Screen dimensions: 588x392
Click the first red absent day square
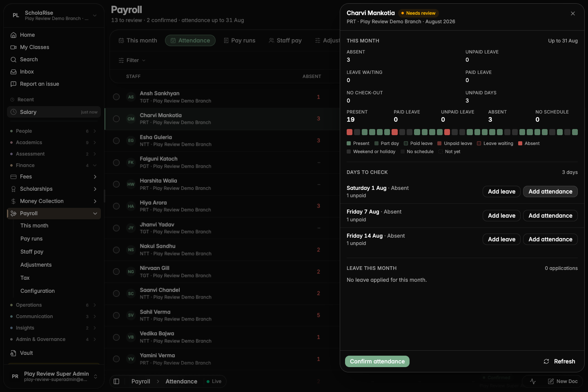tap(350, 132)
